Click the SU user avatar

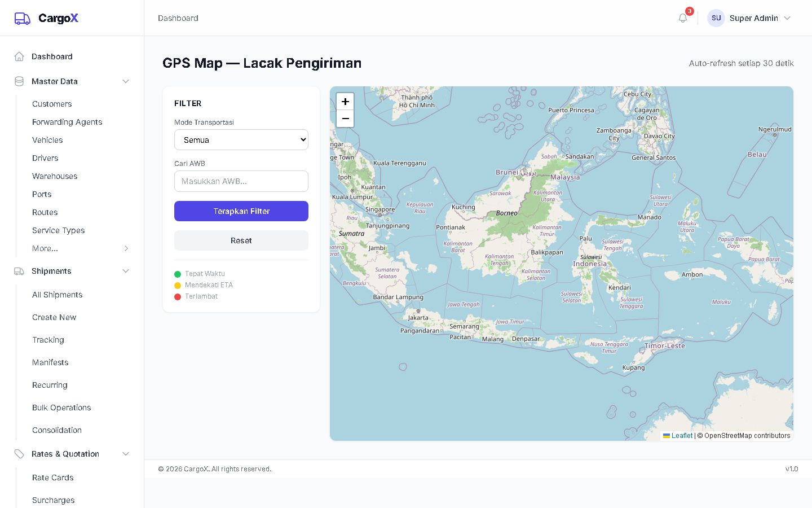point(716,18)
